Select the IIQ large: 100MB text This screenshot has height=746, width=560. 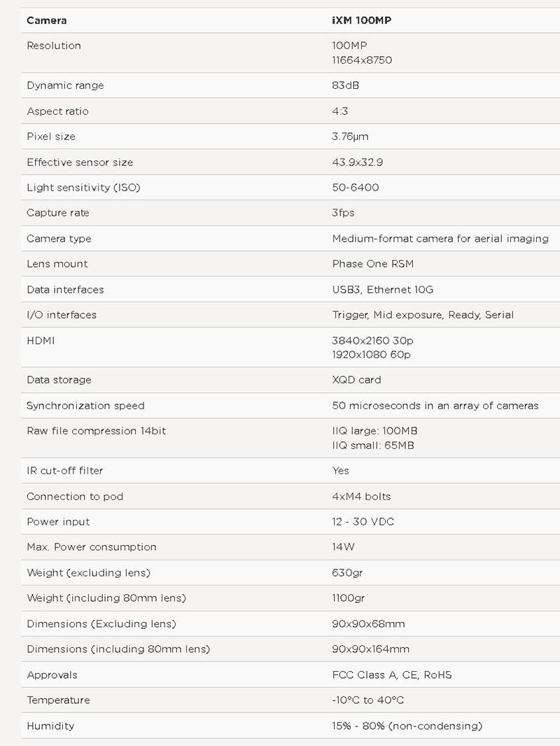click(x=374, y=431)
